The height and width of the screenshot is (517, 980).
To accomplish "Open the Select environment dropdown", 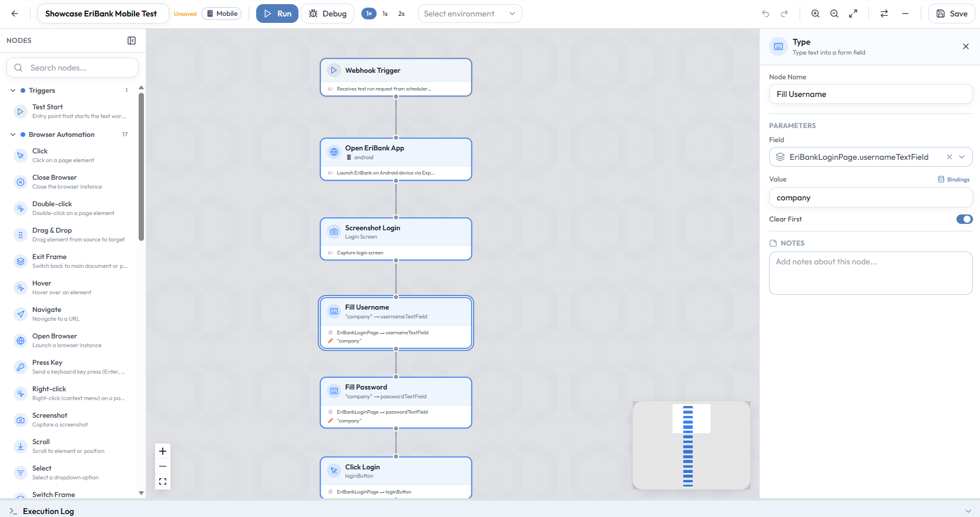I will (470, 14).
